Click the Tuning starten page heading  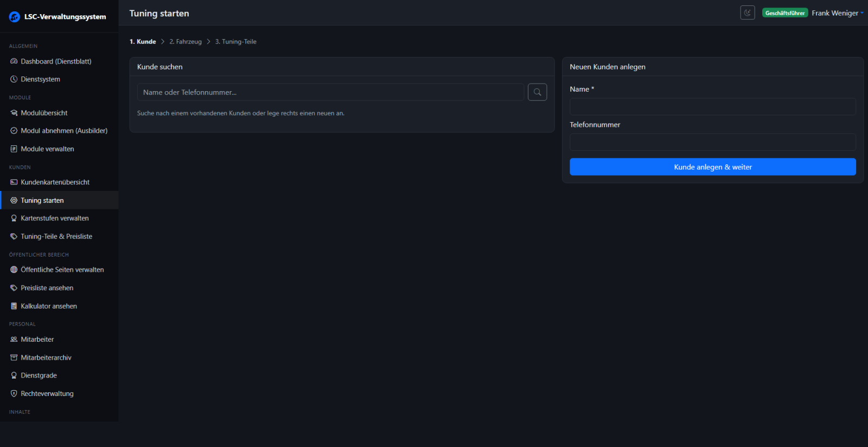point(159,14)
